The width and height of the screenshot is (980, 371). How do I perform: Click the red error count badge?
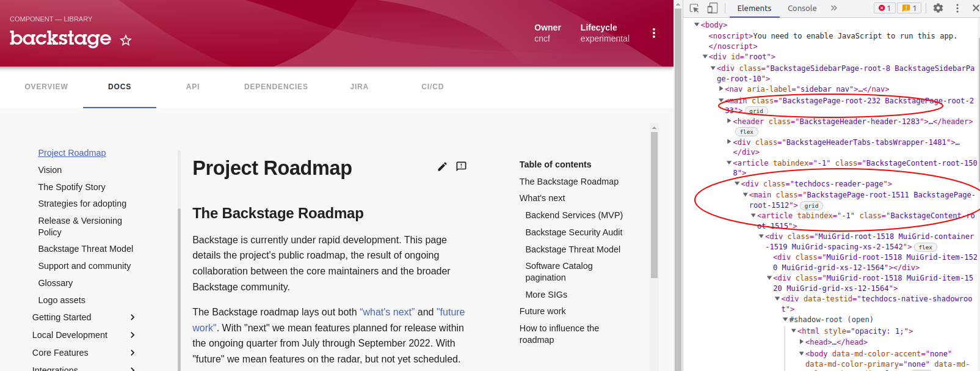[x=884, y=8]
